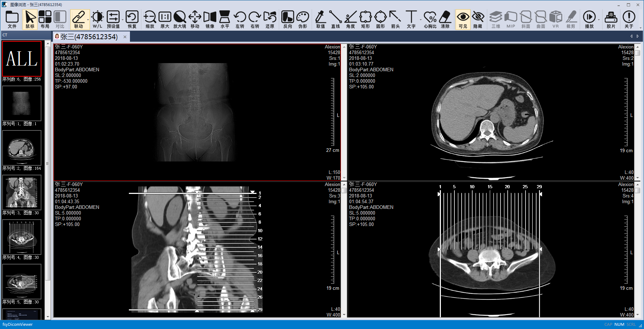Activate the 伪彩 pseudo-color palette icon
644x329 pixels.
pos(302,20)
